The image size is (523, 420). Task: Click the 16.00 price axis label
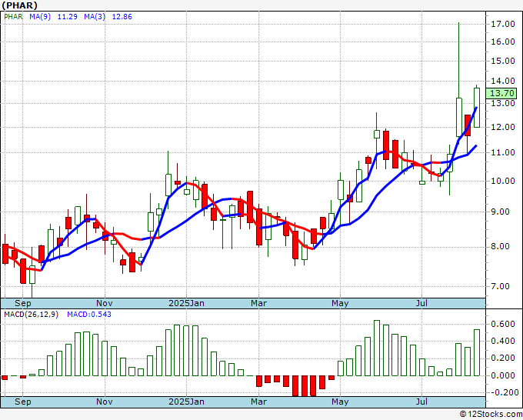pyautogui.click(x=503, y=42)
